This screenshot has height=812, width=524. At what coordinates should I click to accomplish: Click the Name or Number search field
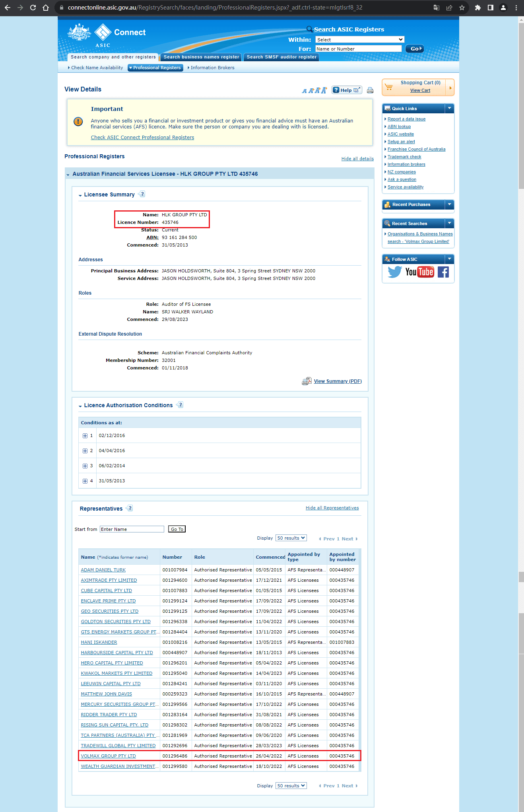359,49
